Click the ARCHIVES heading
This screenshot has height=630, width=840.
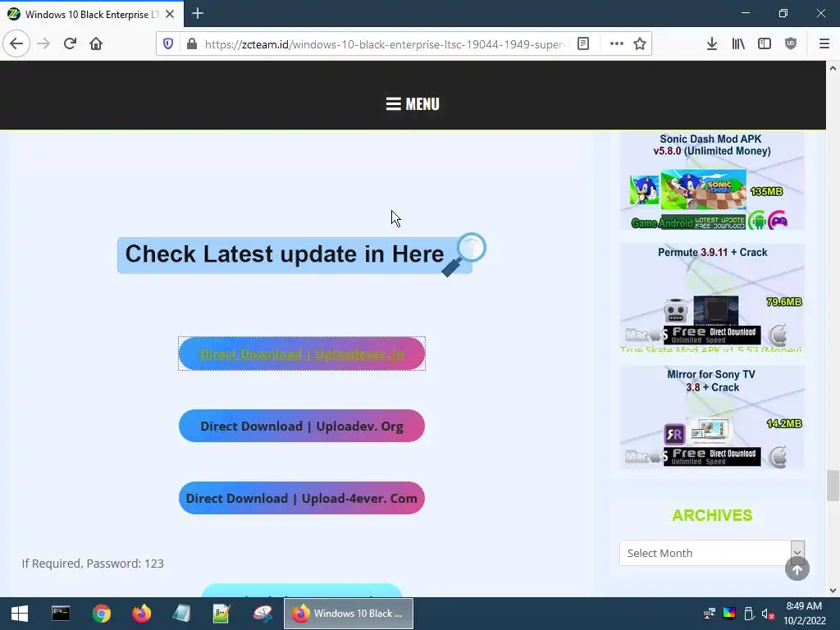(712, 515)
